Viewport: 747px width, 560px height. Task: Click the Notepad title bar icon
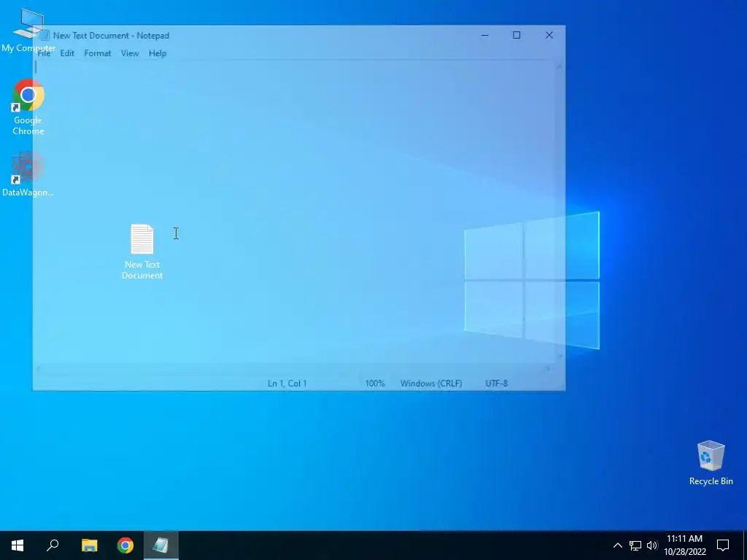(x=44, y=36)
